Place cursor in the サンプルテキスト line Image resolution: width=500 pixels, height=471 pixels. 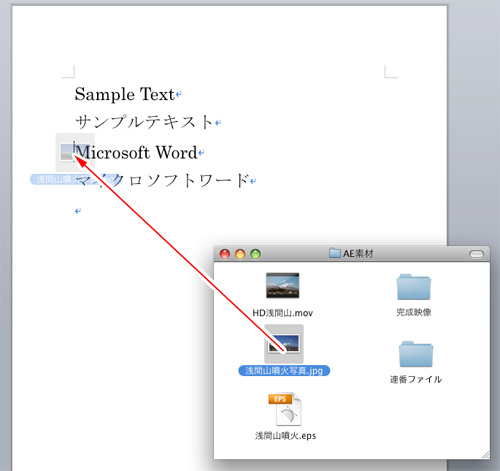point(144,122)
